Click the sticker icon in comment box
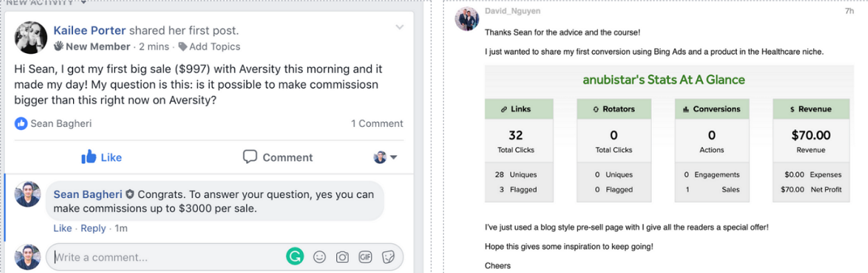Screen dimensions: 868x273 pos(388,257)
